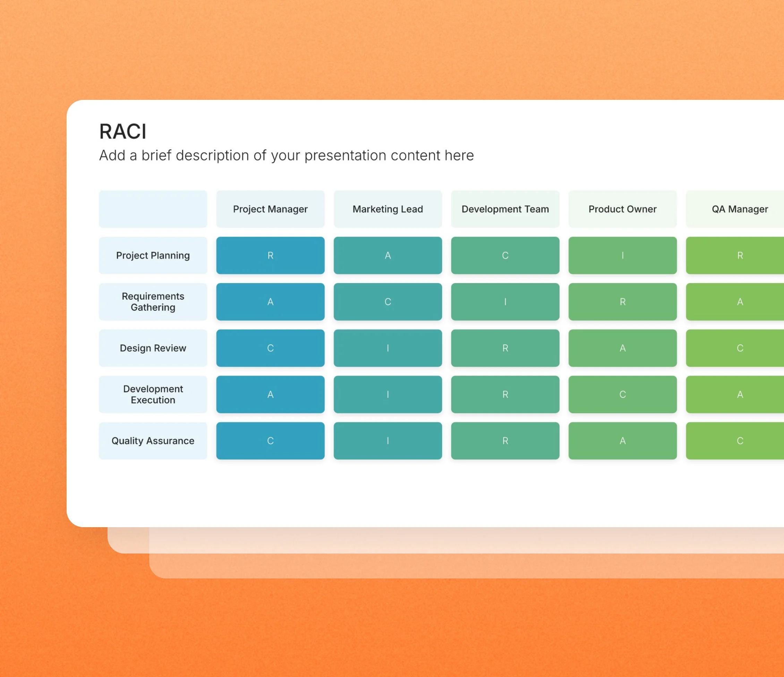Select Project Planning cell under Product Owner

622,255
